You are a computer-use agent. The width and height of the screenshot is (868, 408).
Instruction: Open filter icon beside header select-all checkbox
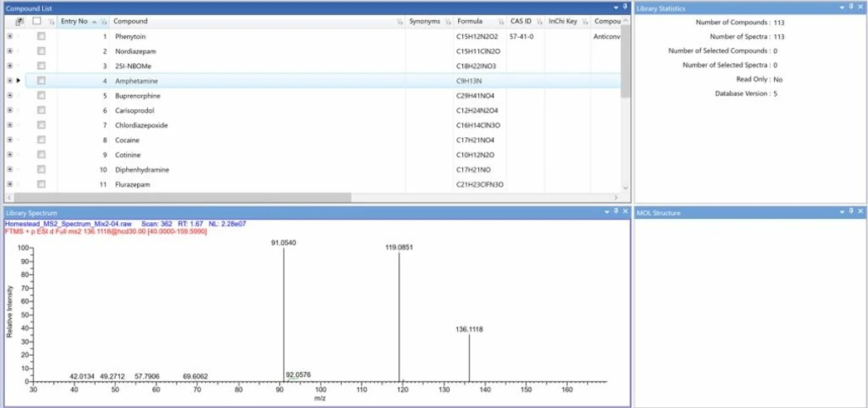[51, 22]
